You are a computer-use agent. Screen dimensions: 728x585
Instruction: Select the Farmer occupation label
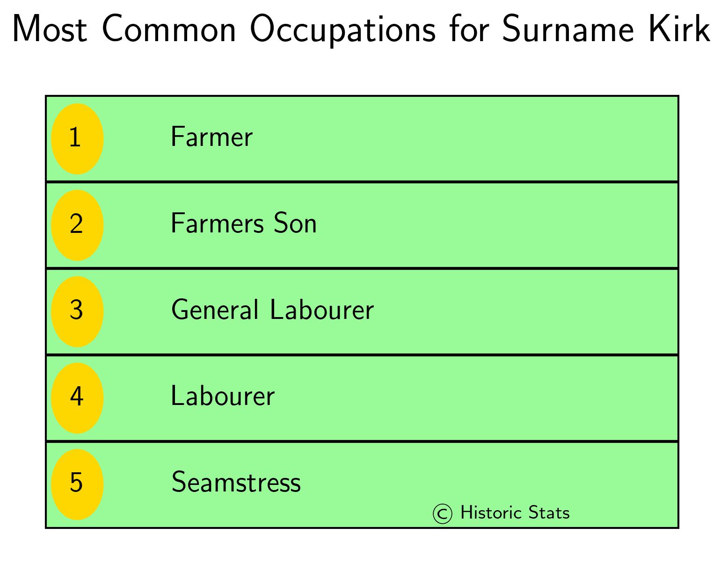point(211,137)
